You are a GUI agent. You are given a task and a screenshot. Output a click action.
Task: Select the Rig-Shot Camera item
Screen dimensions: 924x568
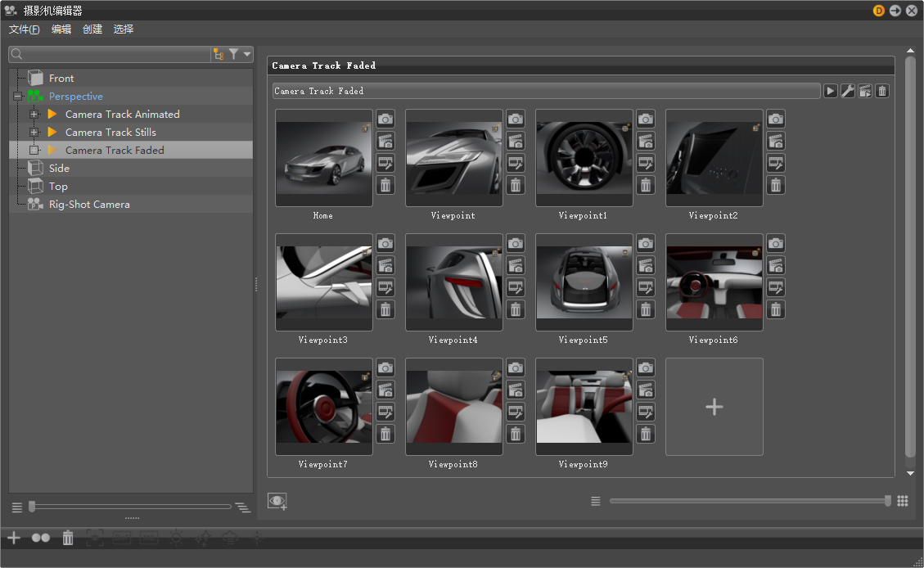[x=89, y=205]
